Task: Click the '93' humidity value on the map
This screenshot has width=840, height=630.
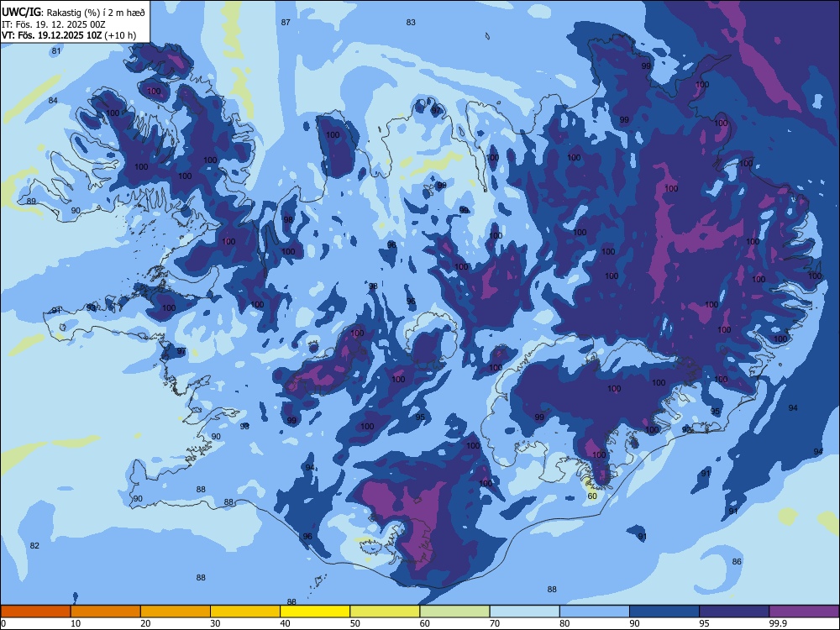Action: 91,307
